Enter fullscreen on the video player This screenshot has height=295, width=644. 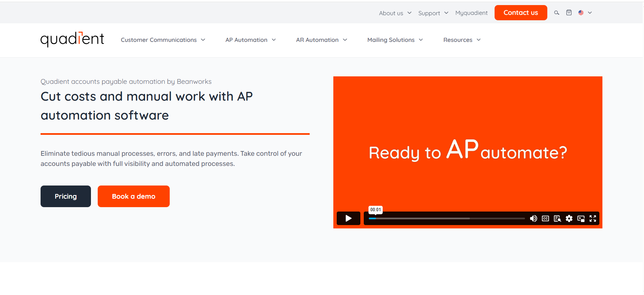tap(593, 219)
